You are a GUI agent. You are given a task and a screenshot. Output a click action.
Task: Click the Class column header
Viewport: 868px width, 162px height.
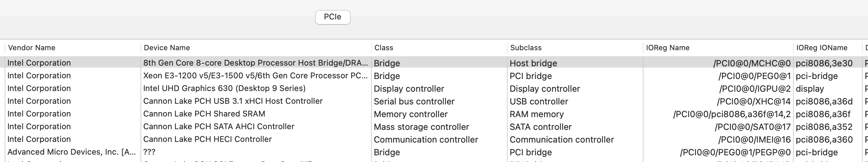coord(384,48)
